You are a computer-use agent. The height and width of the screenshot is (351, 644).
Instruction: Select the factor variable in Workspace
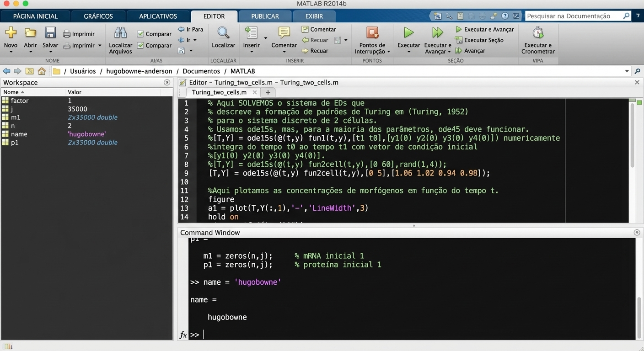[87, 101]
